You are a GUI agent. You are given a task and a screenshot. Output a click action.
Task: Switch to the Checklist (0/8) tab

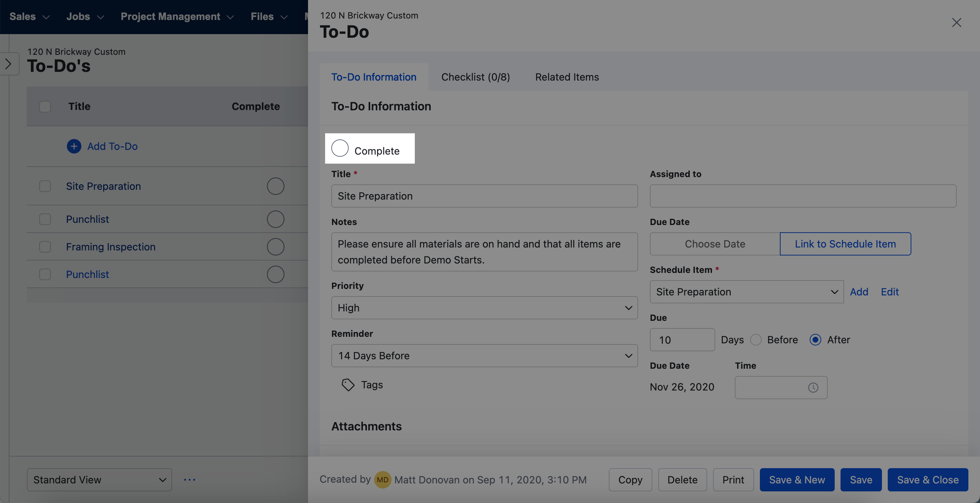click(475, 77)
